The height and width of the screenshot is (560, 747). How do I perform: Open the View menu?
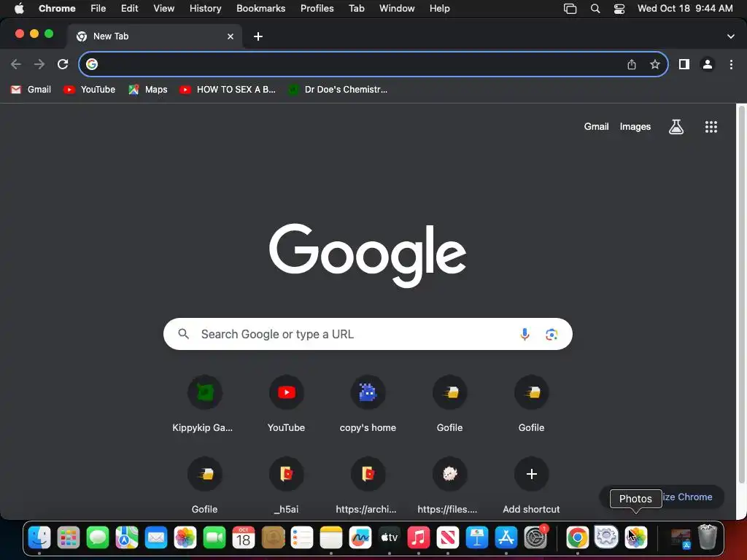[163, 9]
